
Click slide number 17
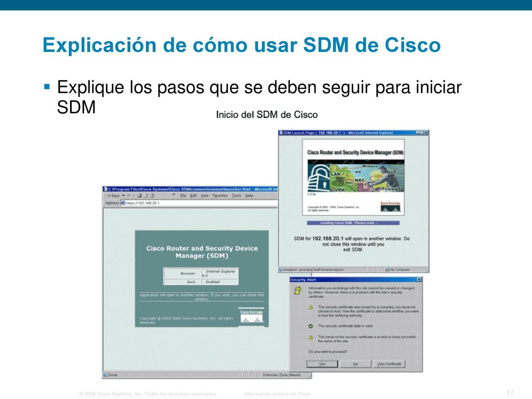click(510, 393)
